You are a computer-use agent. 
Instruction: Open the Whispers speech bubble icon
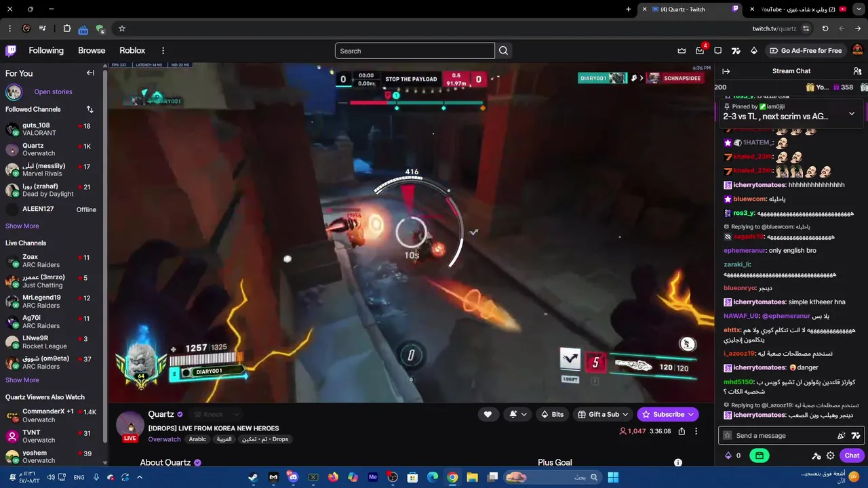point(717,51)
